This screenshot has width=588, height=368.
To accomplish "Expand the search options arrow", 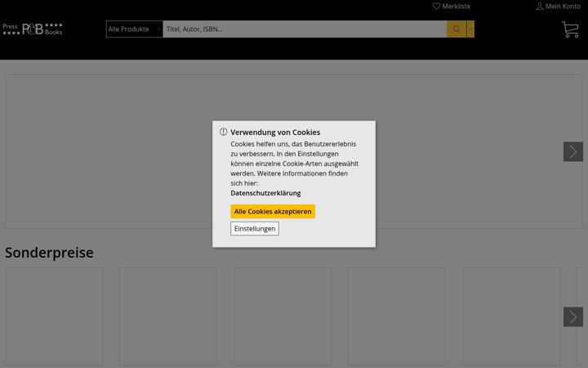I will (x=470, y=29).
